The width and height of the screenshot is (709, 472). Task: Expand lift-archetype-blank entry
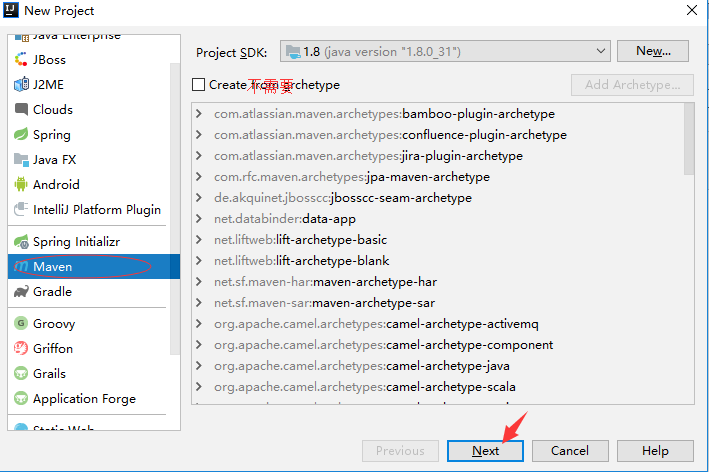199,261
